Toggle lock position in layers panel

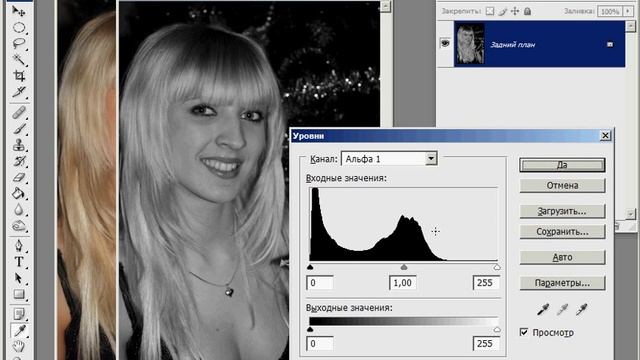(515, 11)
